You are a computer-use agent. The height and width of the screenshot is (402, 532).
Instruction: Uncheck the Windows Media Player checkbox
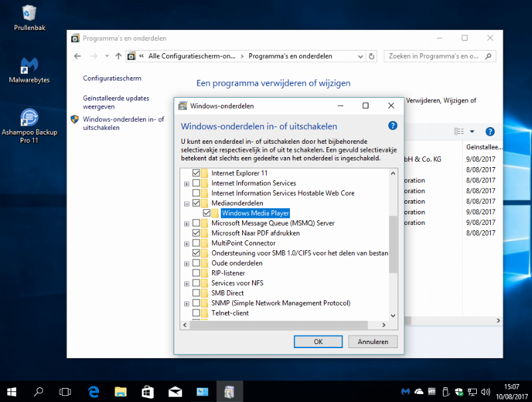[206, 213]
